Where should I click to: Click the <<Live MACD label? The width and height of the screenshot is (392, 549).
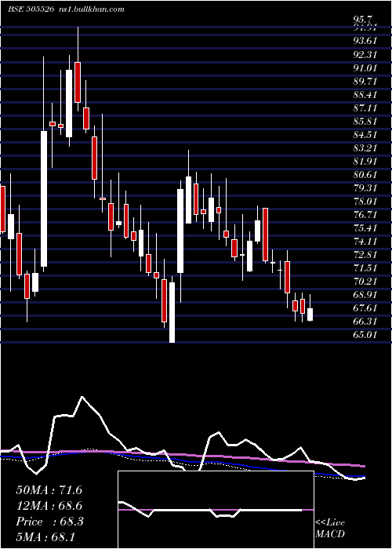[330, 529]
